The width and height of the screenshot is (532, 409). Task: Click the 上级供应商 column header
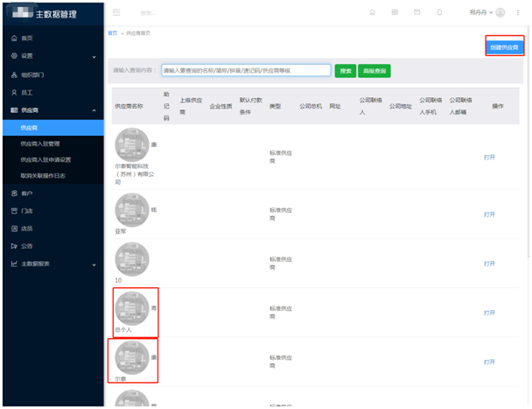click(191, 106)
